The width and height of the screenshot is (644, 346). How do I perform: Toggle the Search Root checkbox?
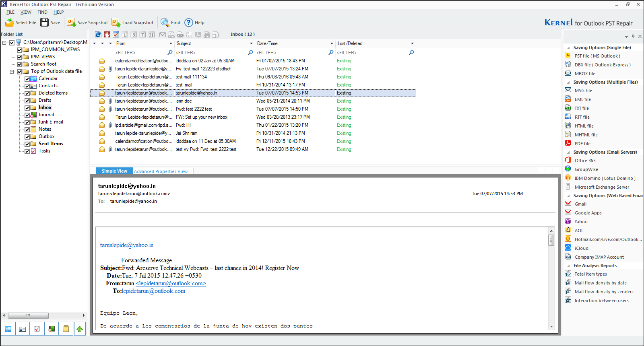click(x=19, y=64)
